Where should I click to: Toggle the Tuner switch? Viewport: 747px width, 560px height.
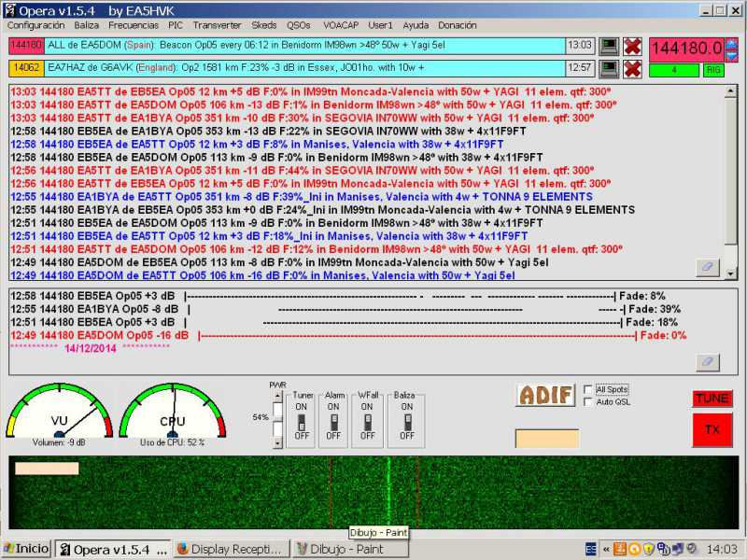click(x=301, y=422)
